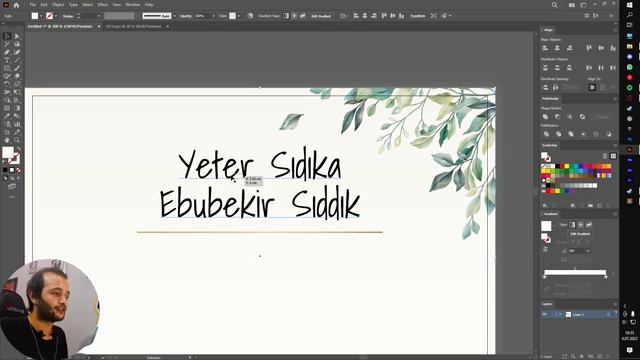Image resolution: width=640 pixels, height=360 pixels.
Task: Click Vertical Align Bottom in the Align panel
Action: pyautogui.click(x=613, y=48)
